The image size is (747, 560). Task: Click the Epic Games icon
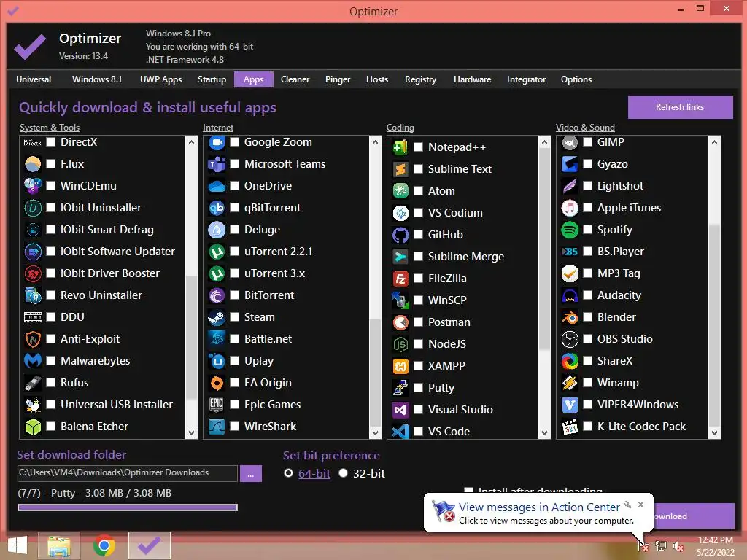pyautogui.click(x=217, y=404)
